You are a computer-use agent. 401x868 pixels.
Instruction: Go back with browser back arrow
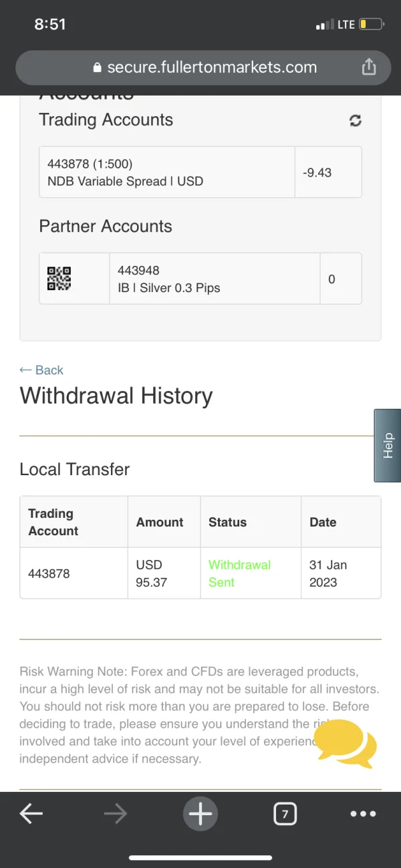pyautogui.click(x=31, y=813)
